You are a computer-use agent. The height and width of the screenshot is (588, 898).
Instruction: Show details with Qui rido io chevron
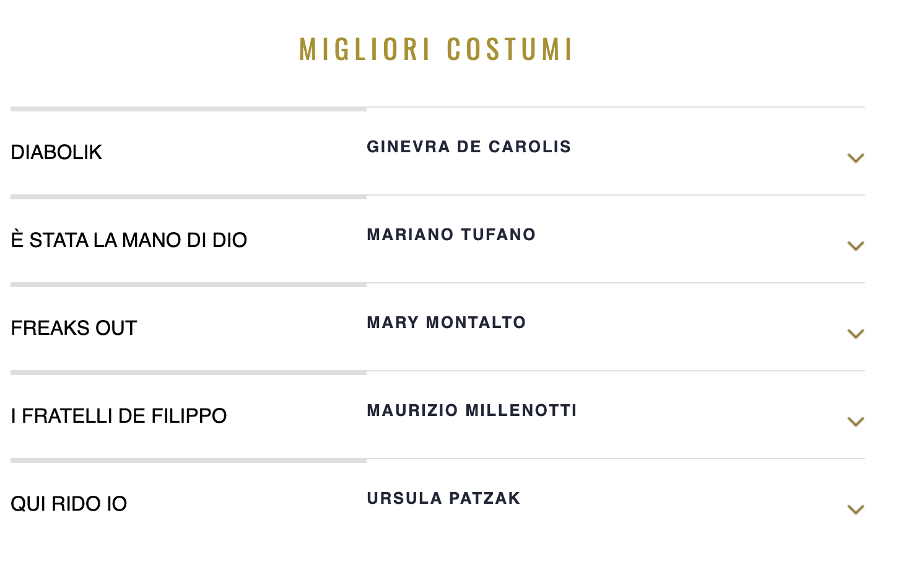click(855, 509)
